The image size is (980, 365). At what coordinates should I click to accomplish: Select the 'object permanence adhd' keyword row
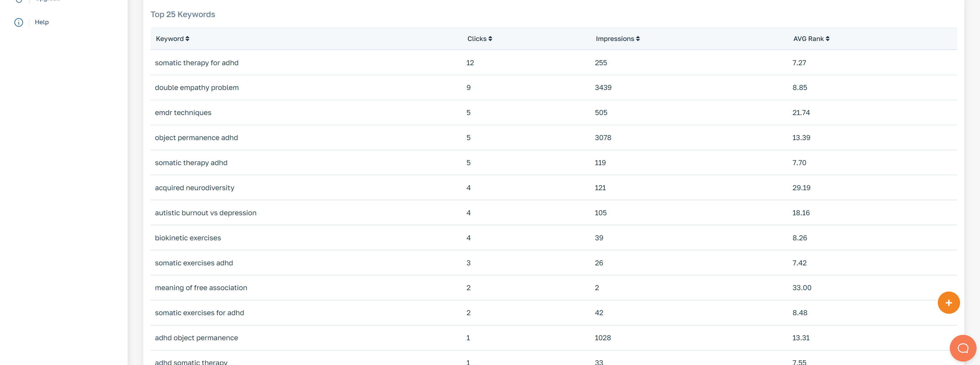click(x=196, y=138)
